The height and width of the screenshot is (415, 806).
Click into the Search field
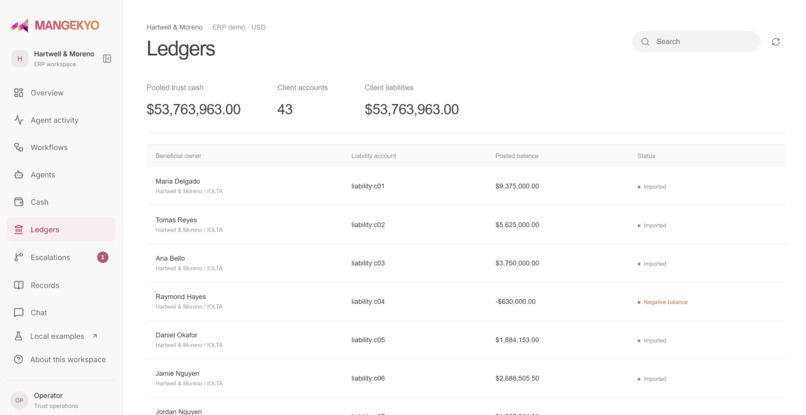(696, 42)
